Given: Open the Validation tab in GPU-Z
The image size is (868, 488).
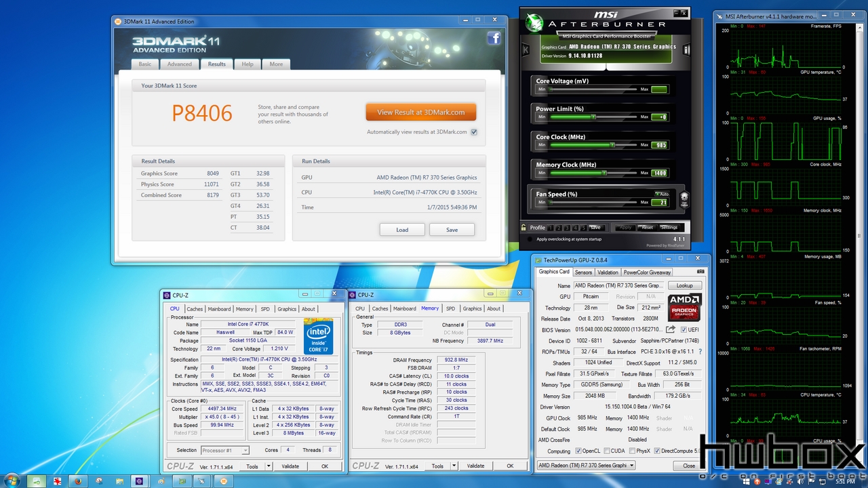Looking at the screenshot, I should pyautogui.click(x=608, y=272).
